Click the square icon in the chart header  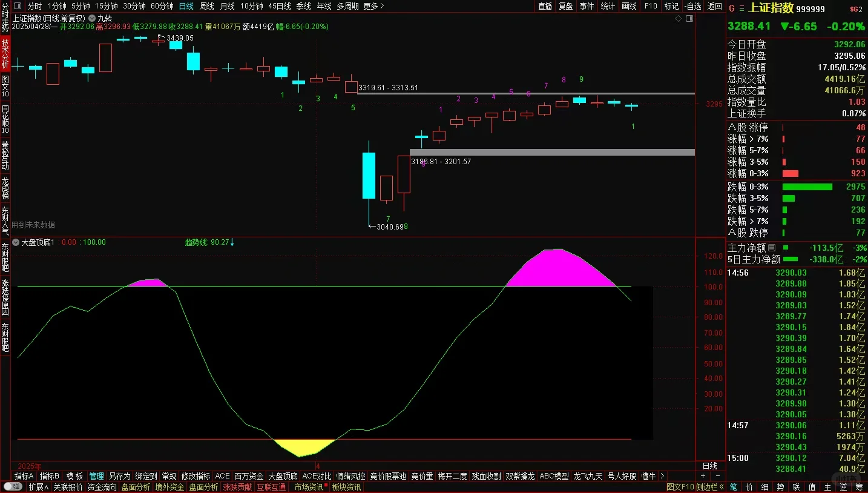tap(690, 18)
